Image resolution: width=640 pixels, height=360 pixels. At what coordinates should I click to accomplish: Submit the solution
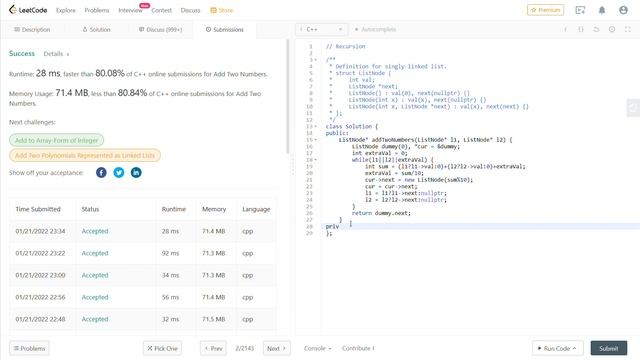pos(609,348)
